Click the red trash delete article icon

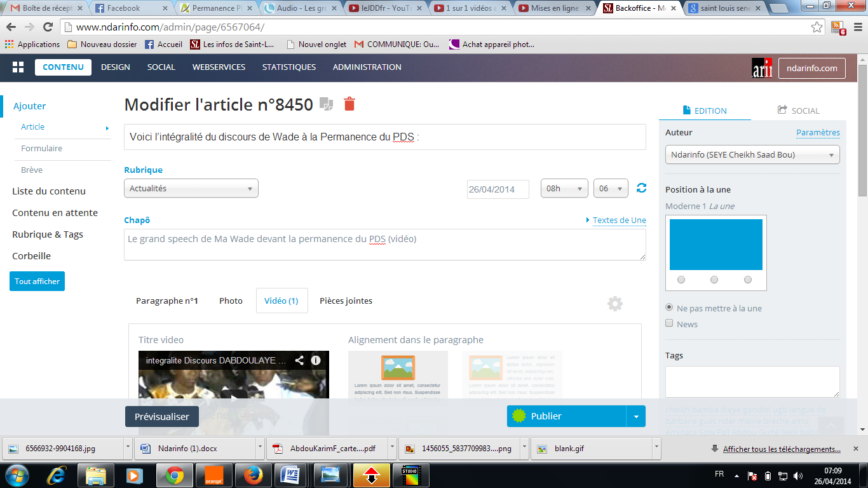coord(349,104)
